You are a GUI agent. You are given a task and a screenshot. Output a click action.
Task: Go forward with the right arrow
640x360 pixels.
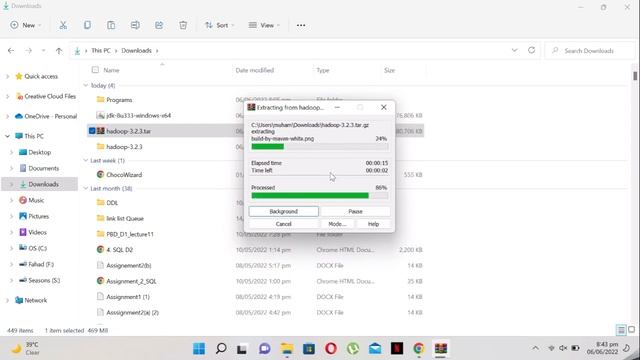tap(29, 51)
